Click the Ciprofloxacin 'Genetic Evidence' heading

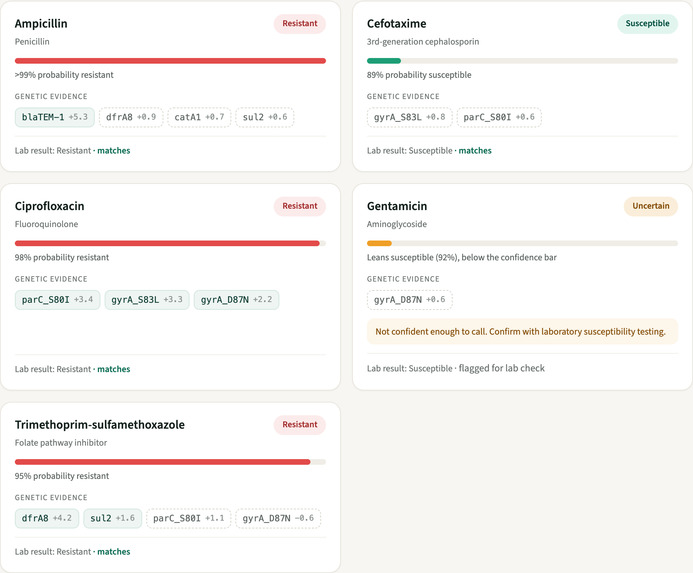point(51,279)
